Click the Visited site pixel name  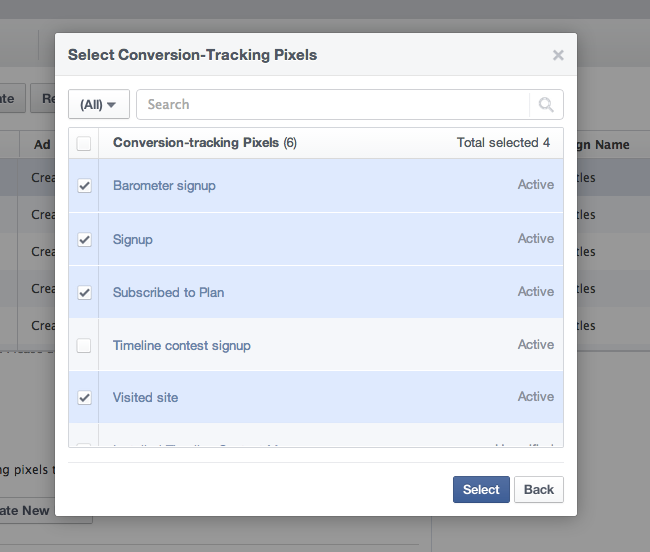click(x=145, y=398)
